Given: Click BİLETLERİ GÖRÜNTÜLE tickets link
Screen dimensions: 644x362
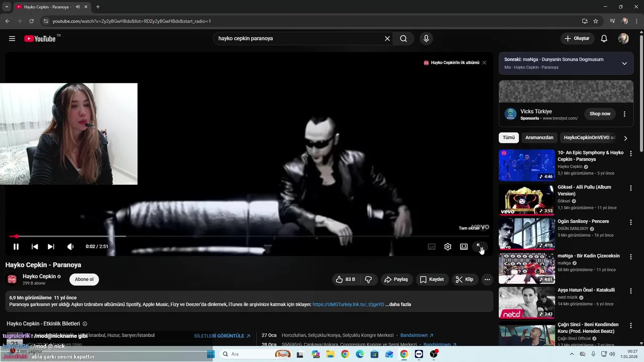Looking at the screenshot, I should (222, 336).
